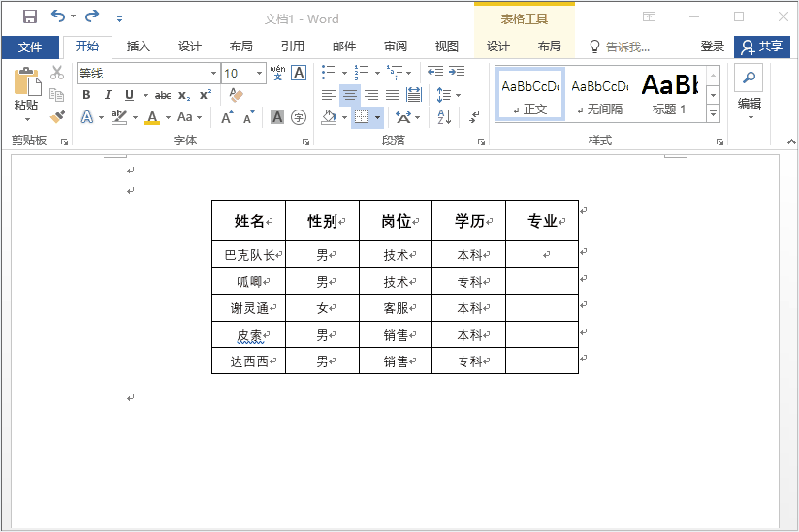Click the 共享 share button
Image resolution: width=799 pixels, height=532 pixels.
762,47
